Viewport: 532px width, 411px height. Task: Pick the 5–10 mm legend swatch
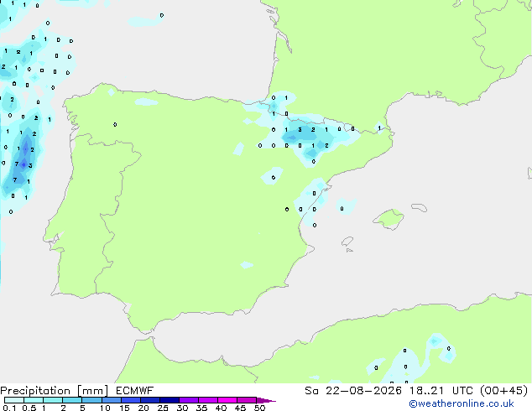click(x=91, y=400)
